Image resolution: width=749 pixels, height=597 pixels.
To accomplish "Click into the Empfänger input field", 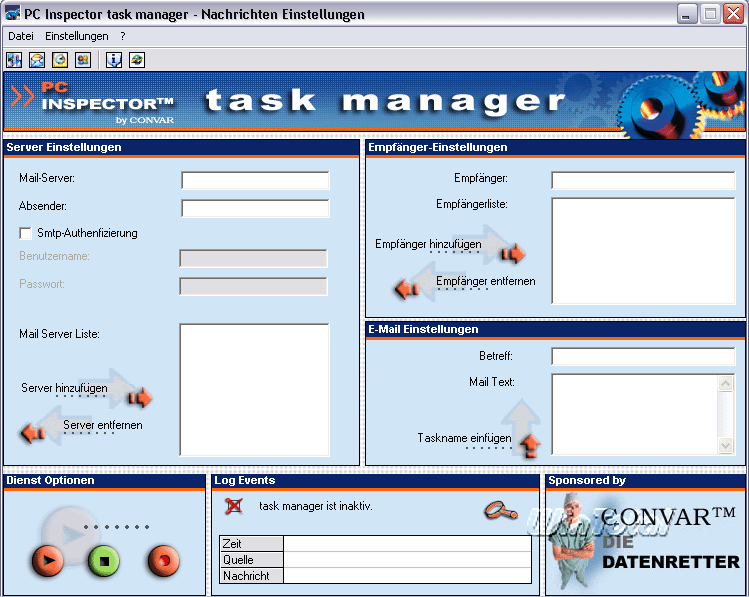I will click(643, 181).
